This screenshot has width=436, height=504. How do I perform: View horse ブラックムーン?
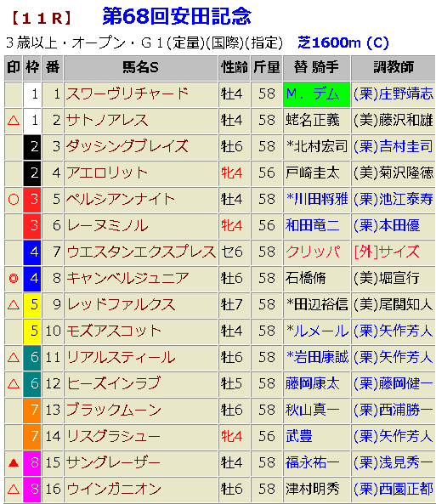coord(114,411)
